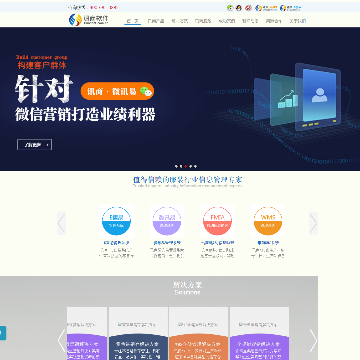
Task: Open the rightmost purple solution card
Action: pyautogui.click(x=259, y=333)
